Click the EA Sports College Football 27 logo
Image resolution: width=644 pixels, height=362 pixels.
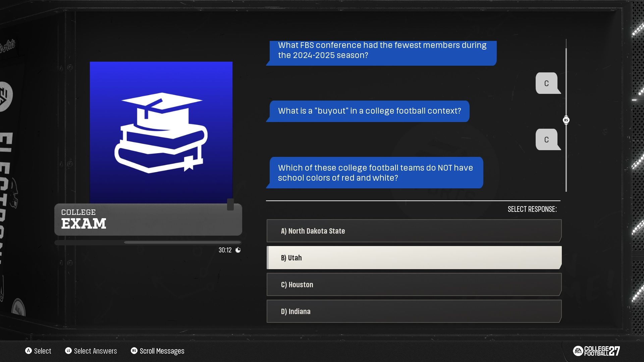click(596, 351)
